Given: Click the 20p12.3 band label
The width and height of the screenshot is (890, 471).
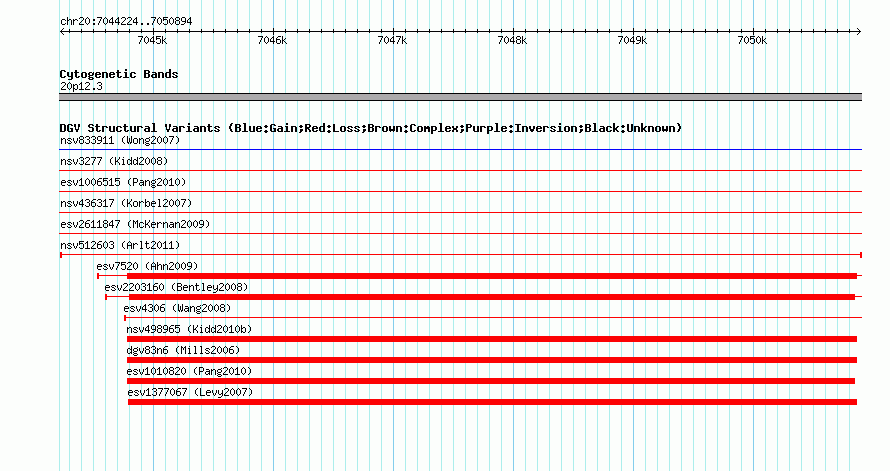Looking at the screenshot, I should click(81, 86).
